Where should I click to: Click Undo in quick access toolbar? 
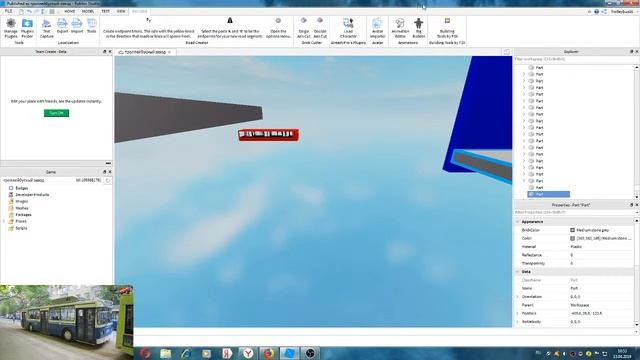point(29,11)
